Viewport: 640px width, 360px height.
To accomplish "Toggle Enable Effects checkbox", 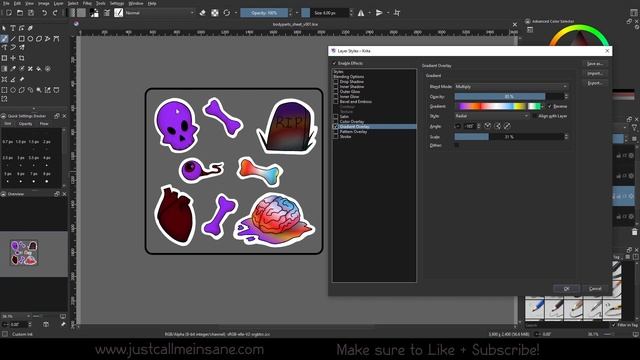I will 334,63.
